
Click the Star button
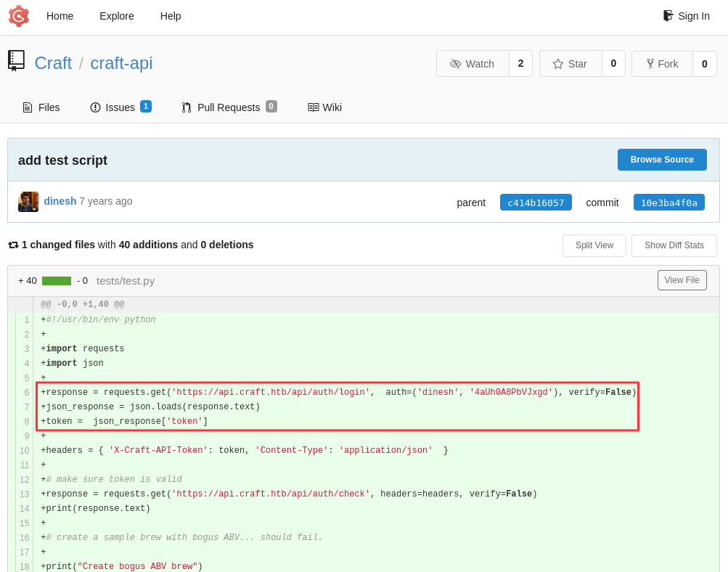(570, 64)
